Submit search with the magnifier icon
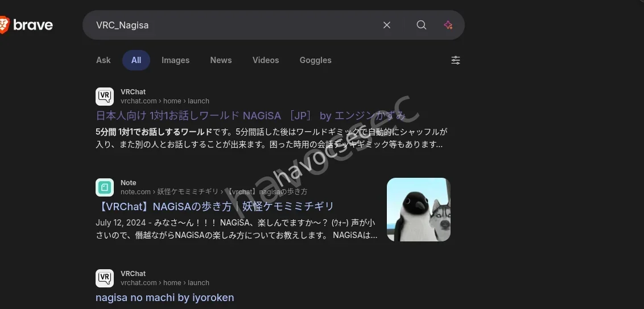The height and width of the screenshot is (309, 644). point(422,25)
